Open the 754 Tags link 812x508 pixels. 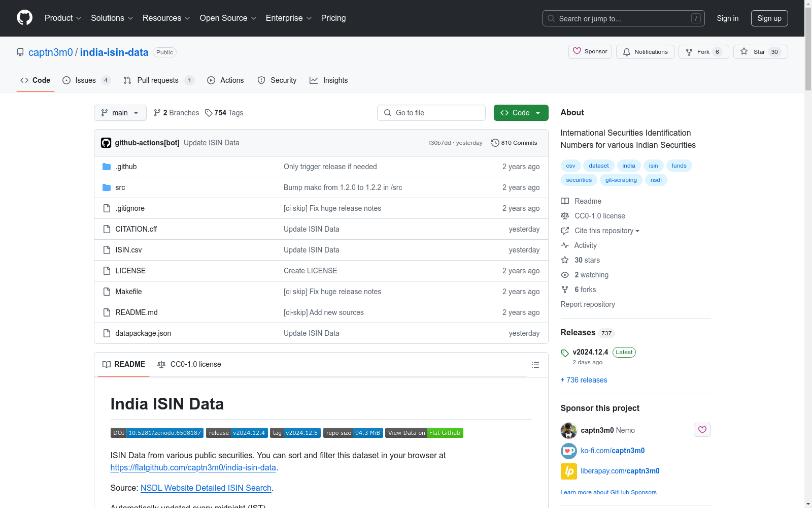(x=224, y=113)
